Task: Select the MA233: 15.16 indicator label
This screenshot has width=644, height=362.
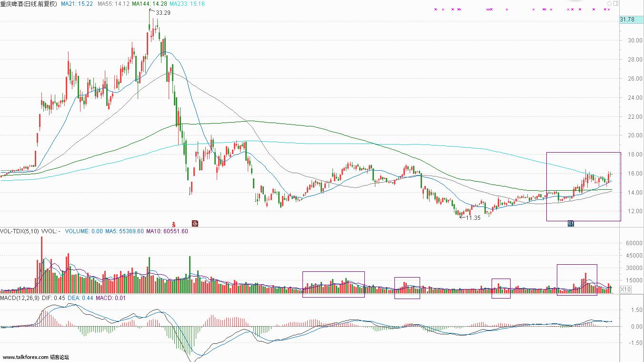Action: 188,4
